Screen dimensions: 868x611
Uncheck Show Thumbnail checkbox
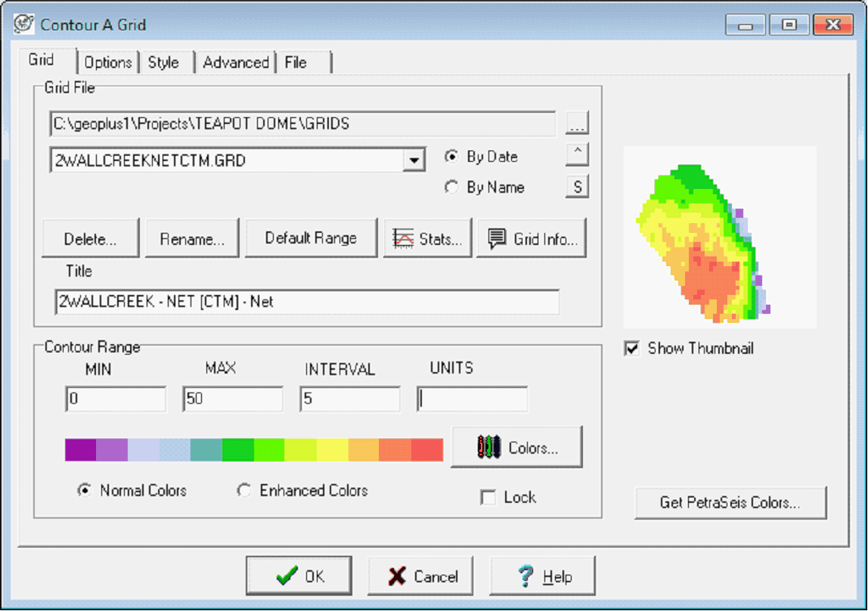click(x=632, y=349)
